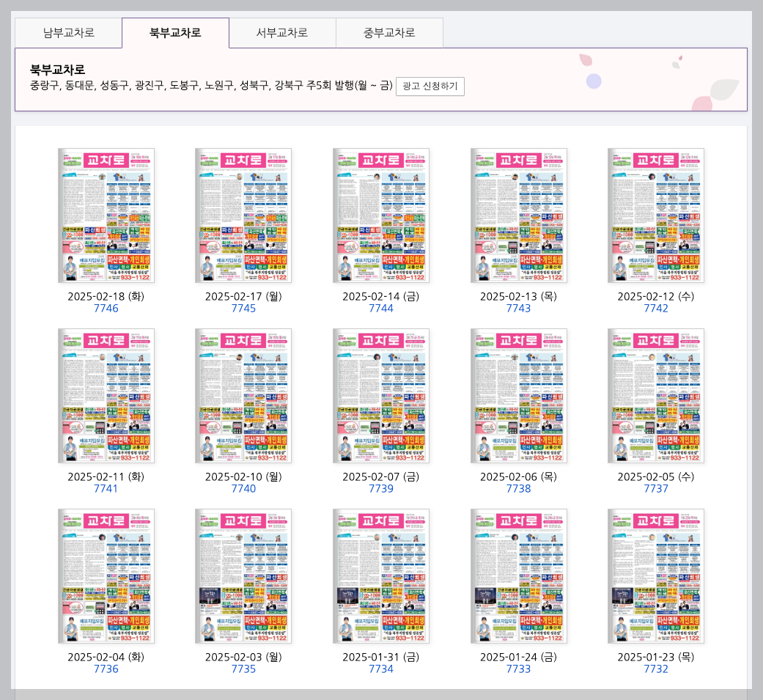Click issue number link 7734
This screenshot has height=700, width=763.
pos(381,668)
